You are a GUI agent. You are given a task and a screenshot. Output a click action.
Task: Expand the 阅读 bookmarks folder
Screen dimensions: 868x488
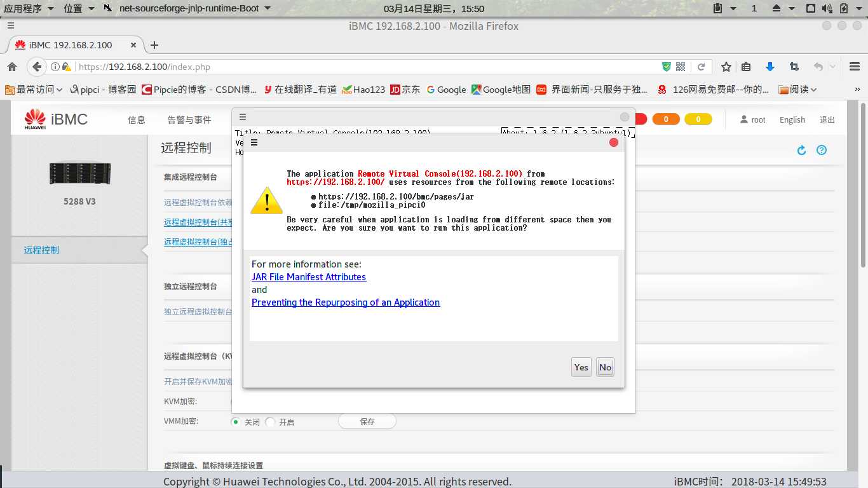[x=797, y=90]
